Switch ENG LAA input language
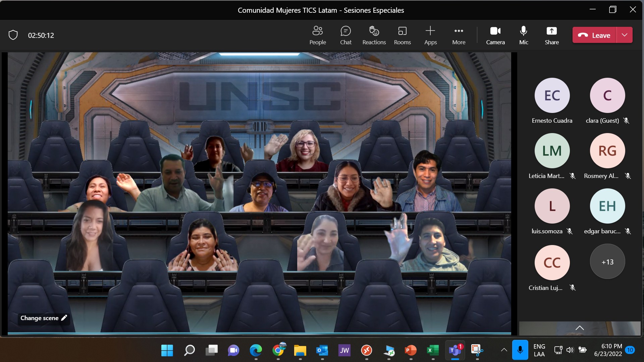Screen dimensions: 644x362 539,350
